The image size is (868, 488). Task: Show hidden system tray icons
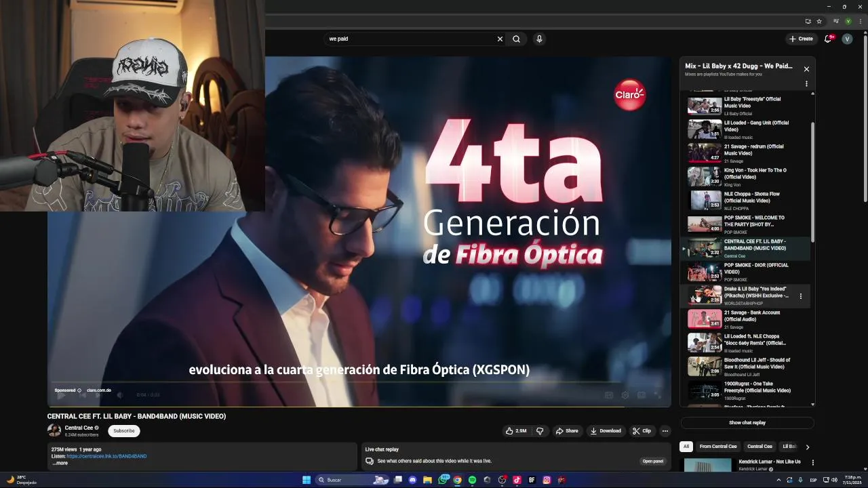coord(778,480)
